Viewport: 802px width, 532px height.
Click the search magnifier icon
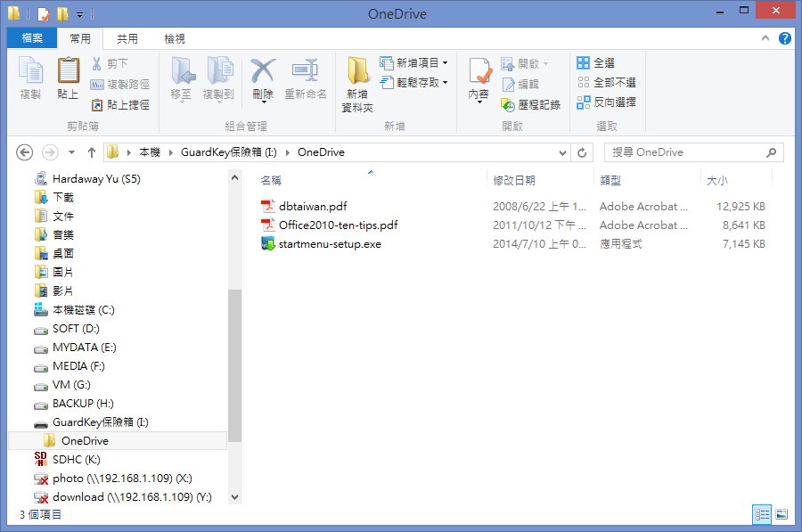(x=771, y=152)
